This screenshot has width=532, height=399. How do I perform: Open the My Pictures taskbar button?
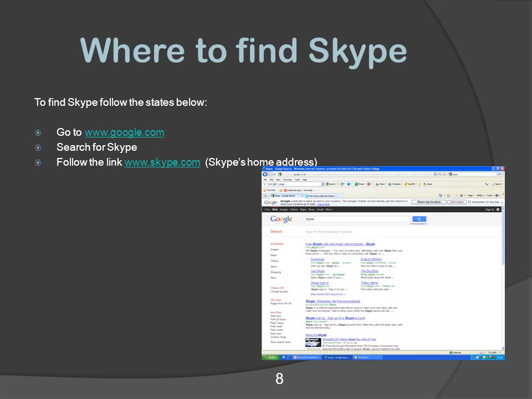[x=367, y=357]
